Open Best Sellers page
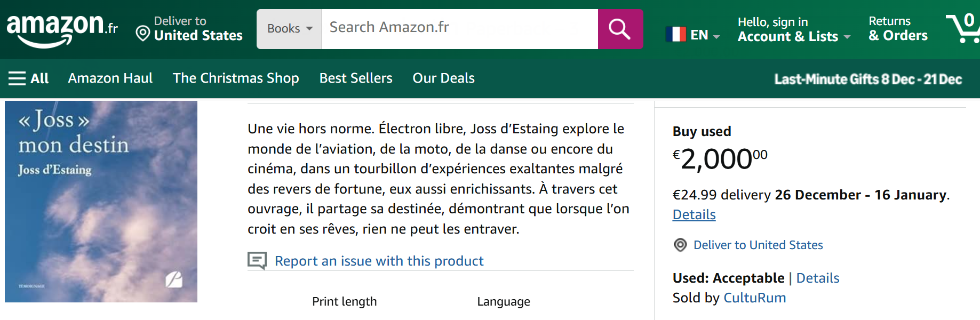This screenshot has height=320, width=980. click(356, 78)
